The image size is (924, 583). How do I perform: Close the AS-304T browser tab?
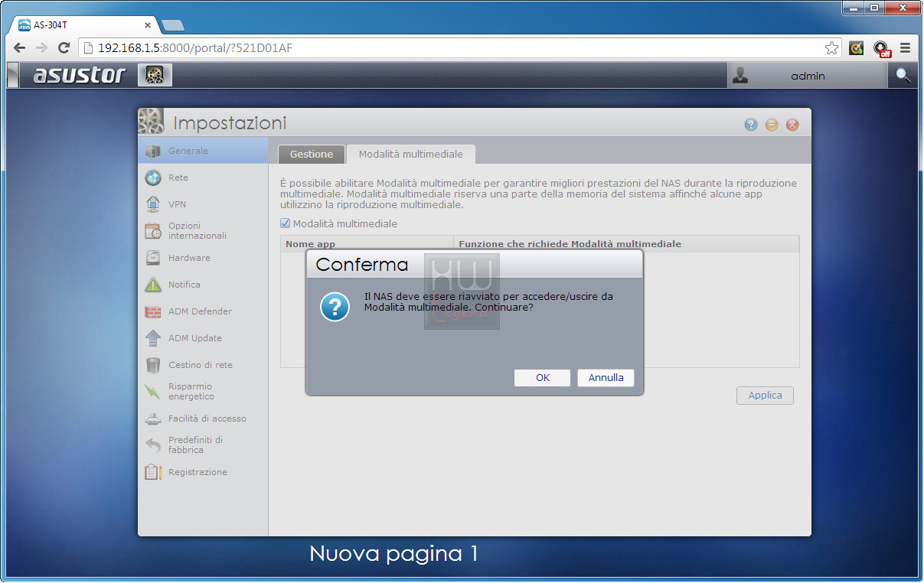tap(148, 25)
